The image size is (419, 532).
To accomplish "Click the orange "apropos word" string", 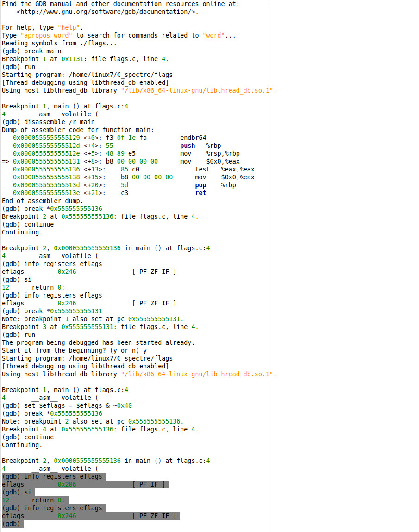I will pos(46,35).
